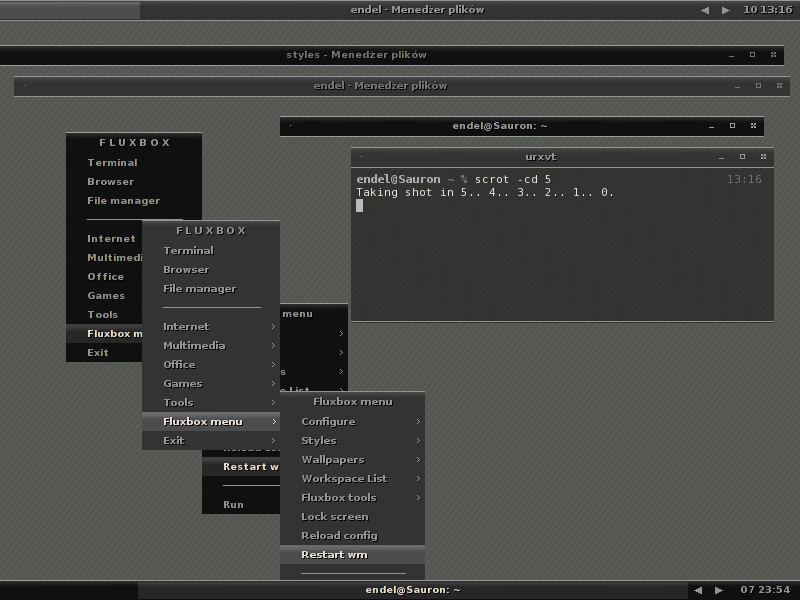
Task: Open Multimedia entry in the grey menu
Action: [x=211, y=345]
